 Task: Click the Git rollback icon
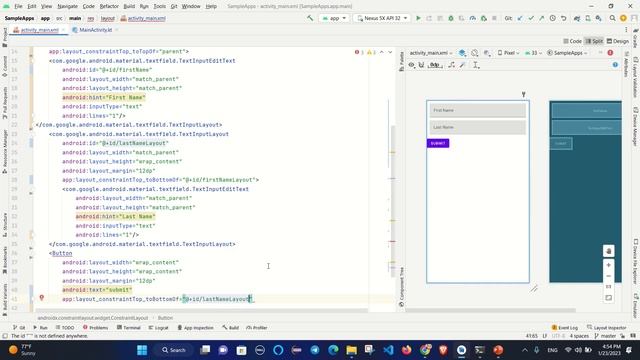pyautogui.click(x=564, y=18)
